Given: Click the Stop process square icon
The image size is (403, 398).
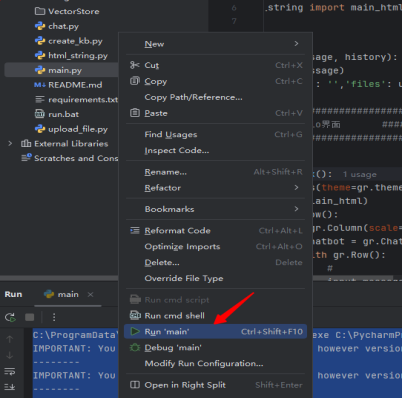Looking at the screenshot, I should (x=30, y=317).
